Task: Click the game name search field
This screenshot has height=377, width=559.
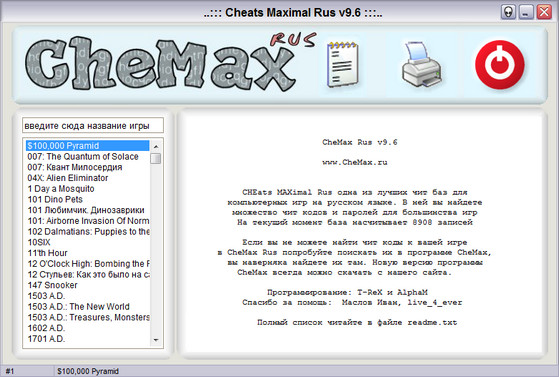Action: click(x=93, y=126)
